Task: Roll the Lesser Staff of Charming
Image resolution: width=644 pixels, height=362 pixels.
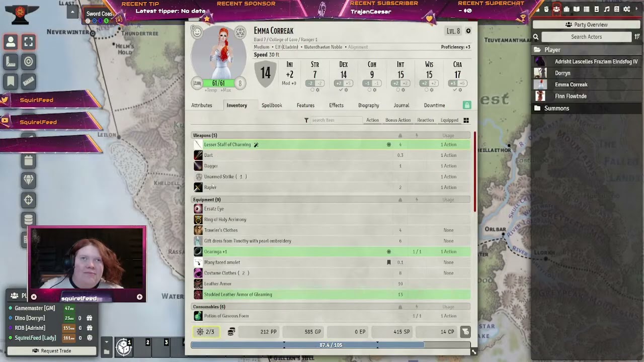Action: pos(198,145)
